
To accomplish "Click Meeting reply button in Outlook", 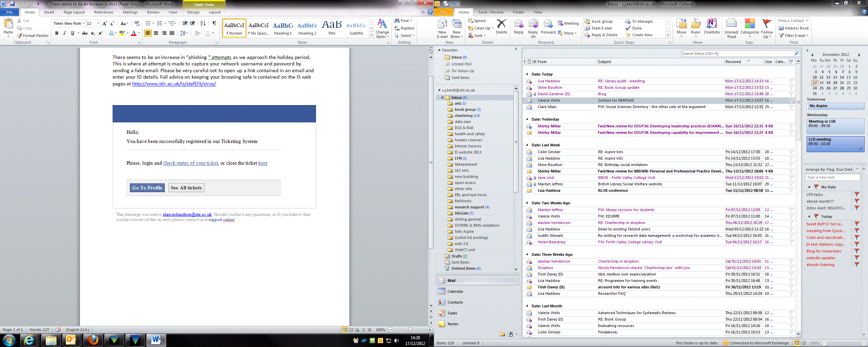I will (568, 23).
